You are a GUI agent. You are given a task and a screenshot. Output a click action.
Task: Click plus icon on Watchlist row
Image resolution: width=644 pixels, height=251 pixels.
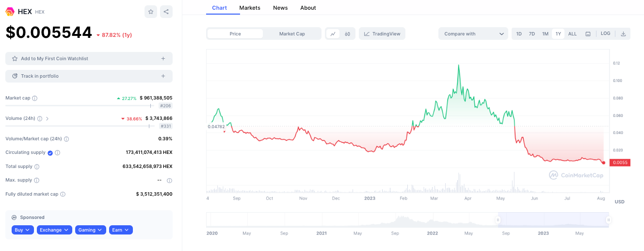pyautogui.click(x=163, y=59)
